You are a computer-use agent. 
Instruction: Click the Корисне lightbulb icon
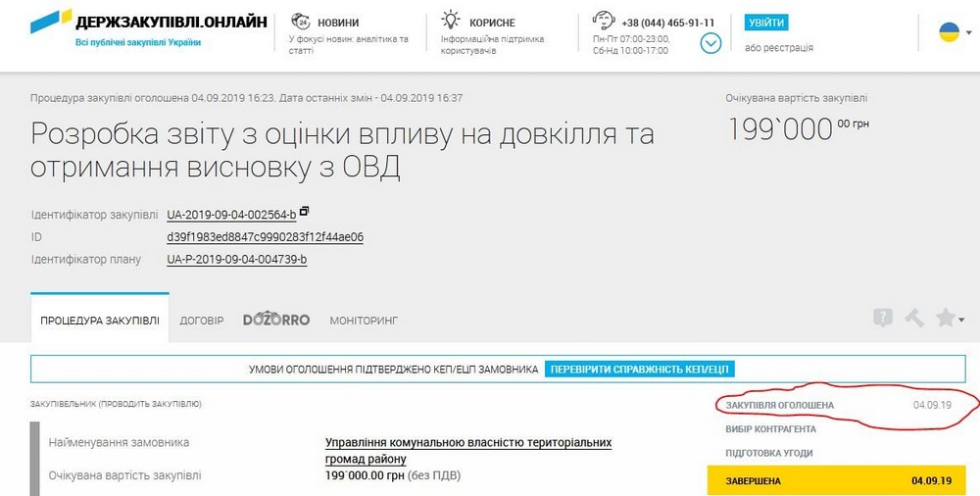pyautogui.click(x=450, y=22)
